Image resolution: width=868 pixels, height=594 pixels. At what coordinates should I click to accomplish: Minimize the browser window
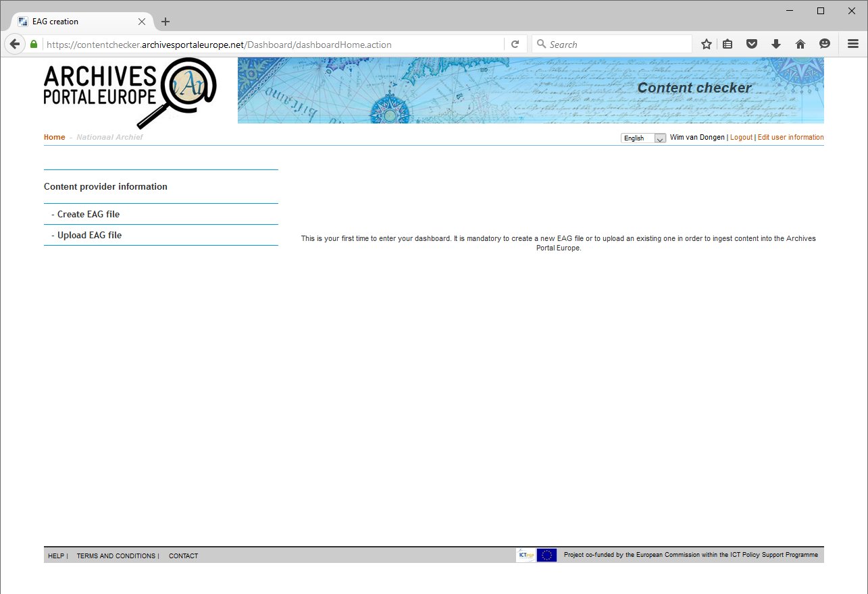[x=790, y=10]
